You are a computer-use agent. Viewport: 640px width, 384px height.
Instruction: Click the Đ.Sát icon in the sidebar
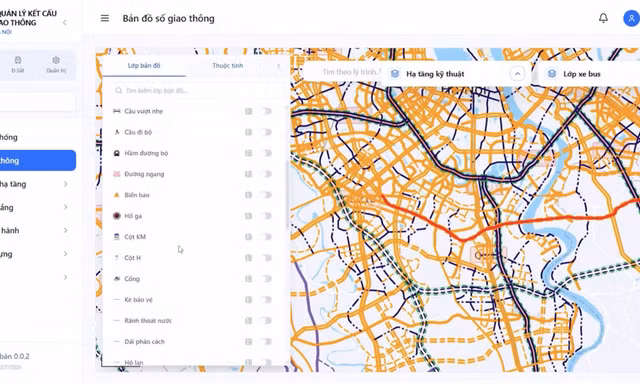pos(18,60)
